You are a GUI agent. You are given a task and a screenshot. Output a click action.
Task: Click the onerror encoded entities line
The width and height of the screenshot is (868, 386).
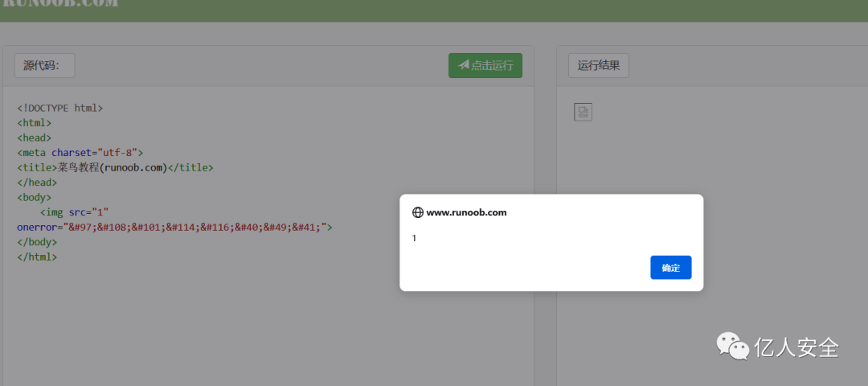pos(175,227)
